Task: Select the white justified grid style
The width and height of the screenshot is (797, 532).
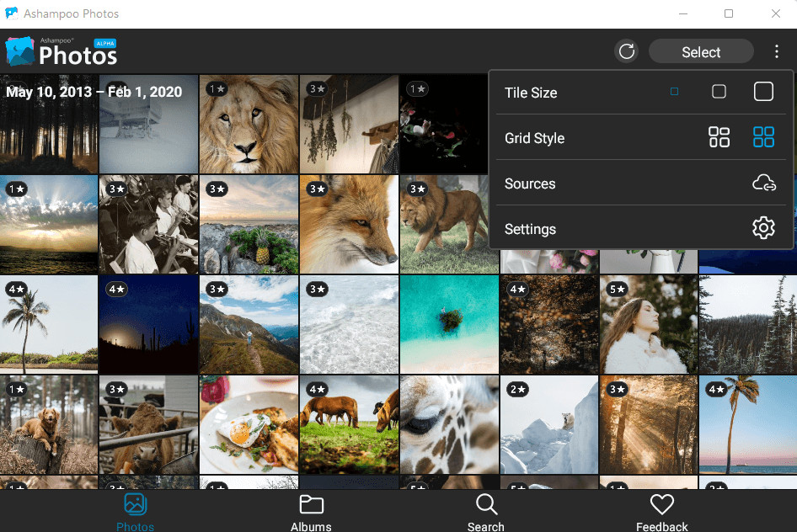Action: (719, 137)
